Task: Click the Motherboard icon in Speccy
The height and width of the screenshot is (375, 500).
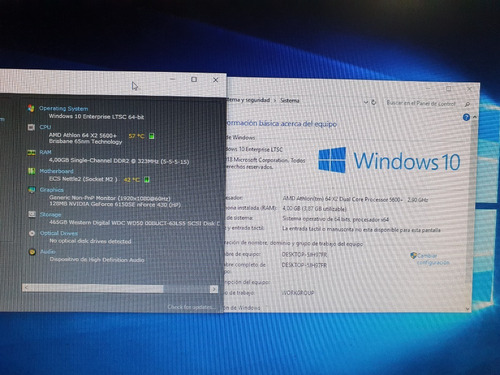Action: (x=32, y=171)
